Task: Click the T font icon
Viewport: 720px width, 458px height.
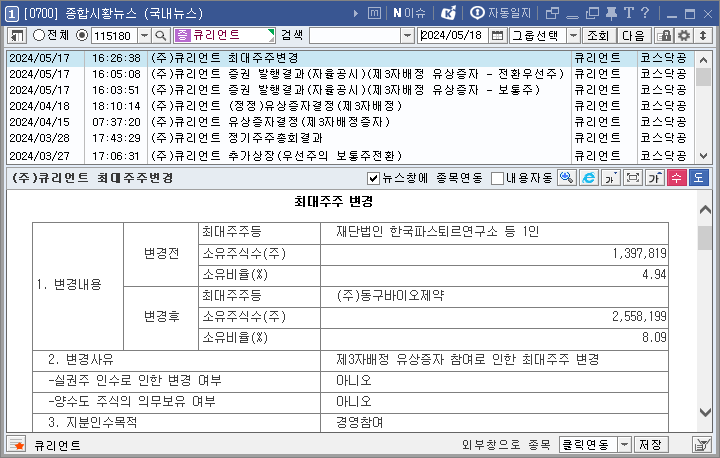Action: pyautogui.click(x=628, y=13)
